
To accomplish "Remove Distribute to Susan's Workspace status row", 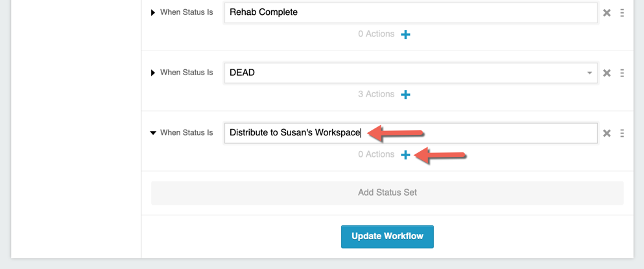I will (x=606, y=133).
